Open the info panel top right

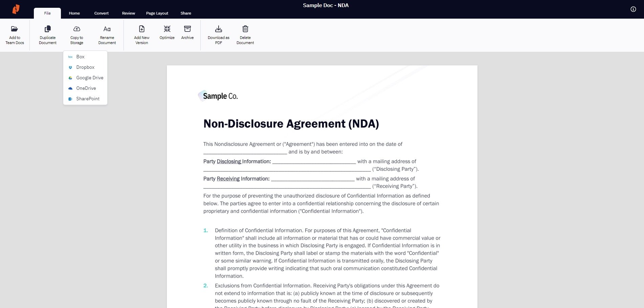[x=633, y=9]
